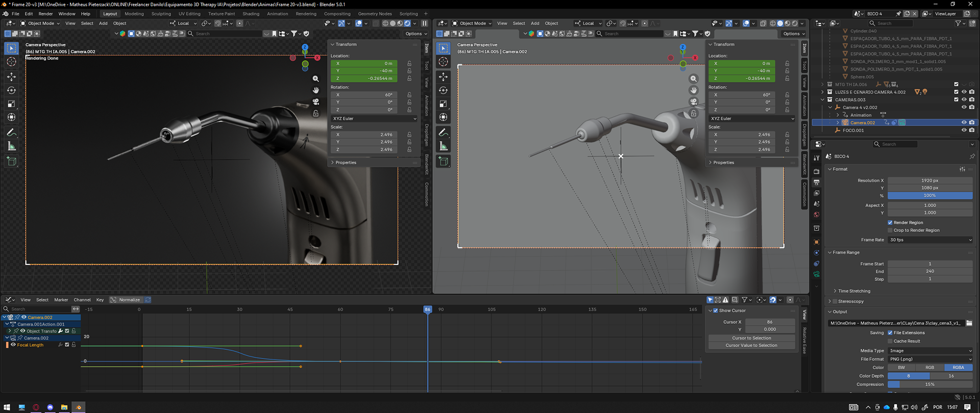Click the Cursor to Selection button

tap(751, 338)
